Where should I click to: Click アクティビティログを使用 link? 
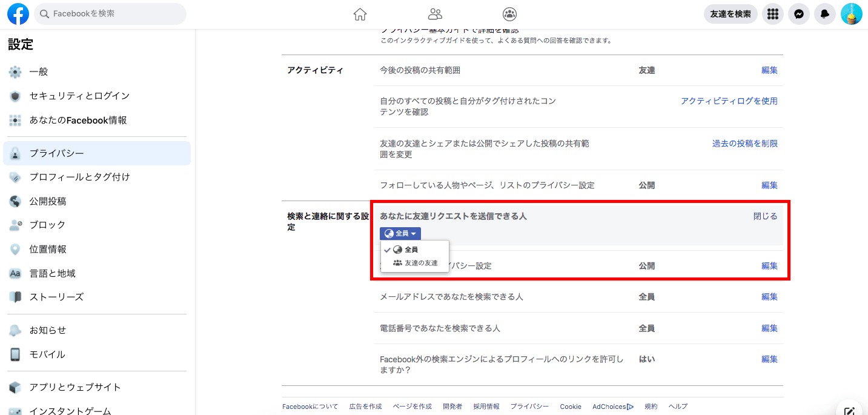pyautogui.click(x=729, y=101)
